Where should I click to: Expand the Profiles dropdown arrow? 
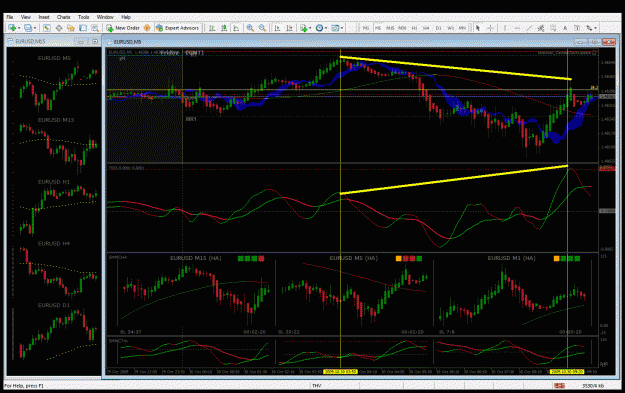click(x=35, y=28)
